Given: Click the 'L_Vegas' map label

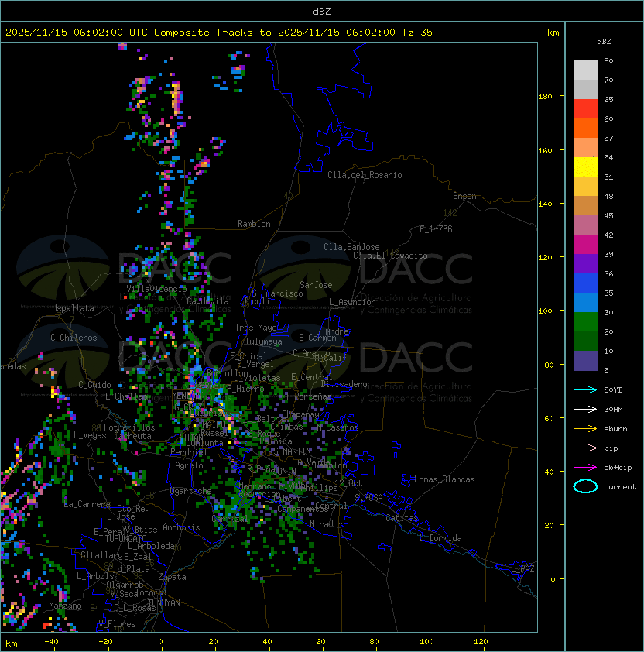Looking at the screenshot, I should pos(90,435).
